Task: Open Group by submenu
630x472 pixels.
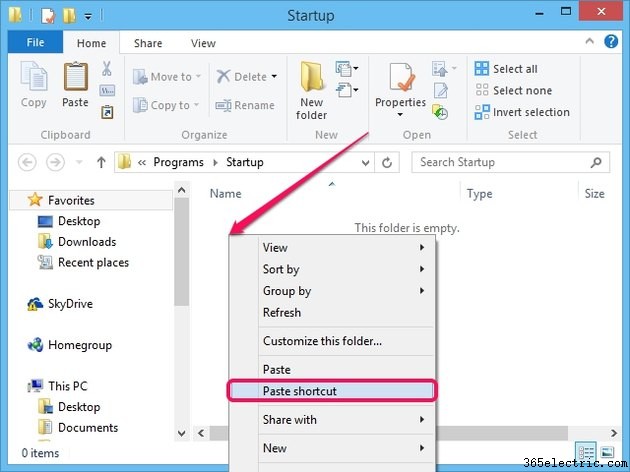Action: coord(332,290)
